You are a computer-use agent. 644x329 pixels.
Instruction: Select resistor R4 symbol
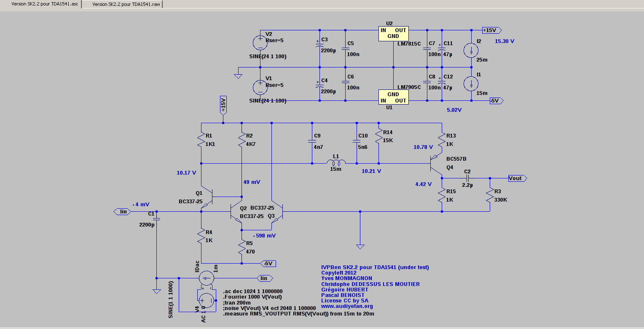tap(201, 236)
